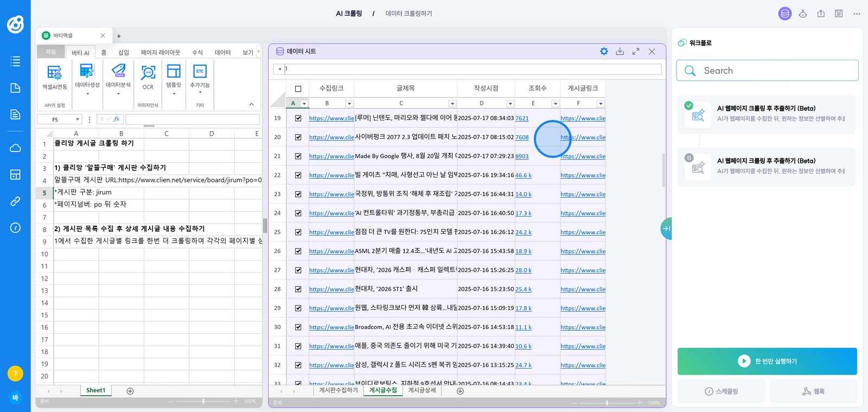Open the 수식 ribbon tab
This screenshot has height=412, width=868.
click(197, 52)
